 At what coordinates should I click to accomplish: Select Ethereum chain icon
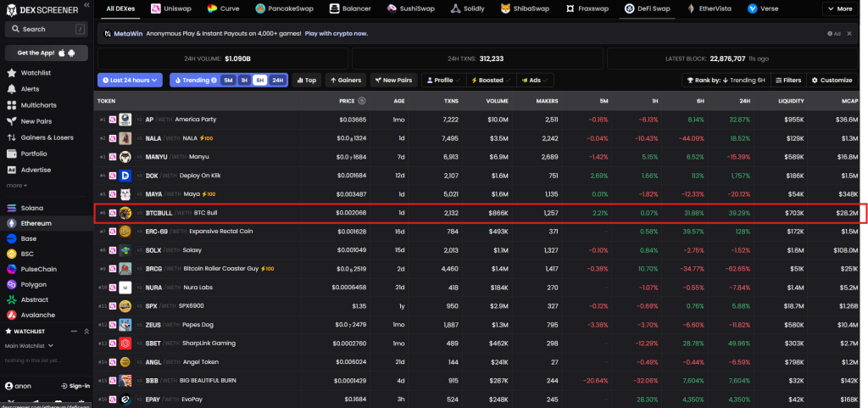[x=11, y=223]
